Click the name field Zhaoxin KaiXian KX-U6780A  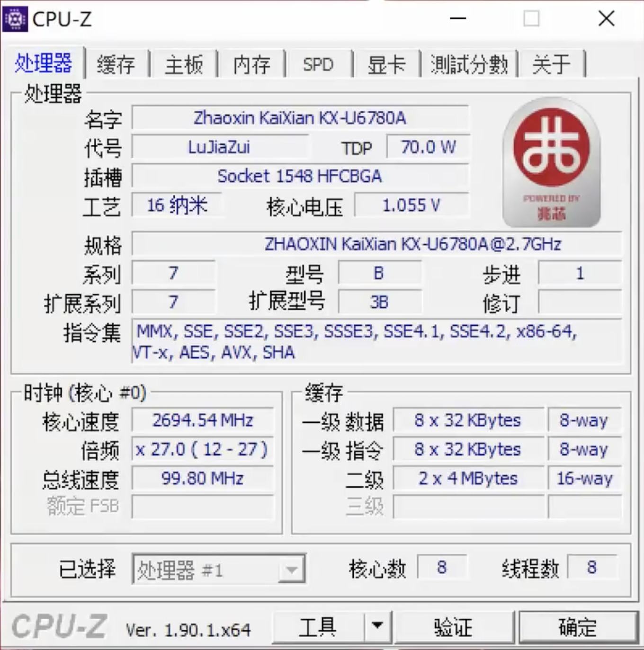300,117
